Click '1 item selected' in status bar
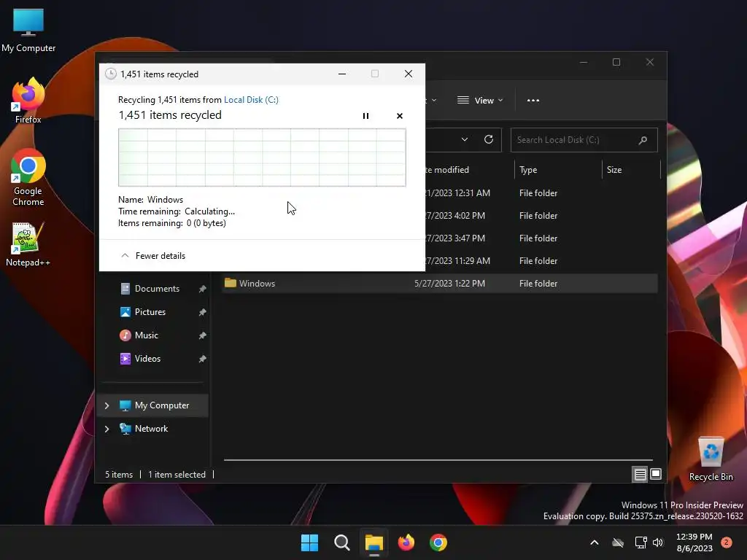The width and height of the screenshot is (747, 560). pyautogui.click(x=177, y=475)
